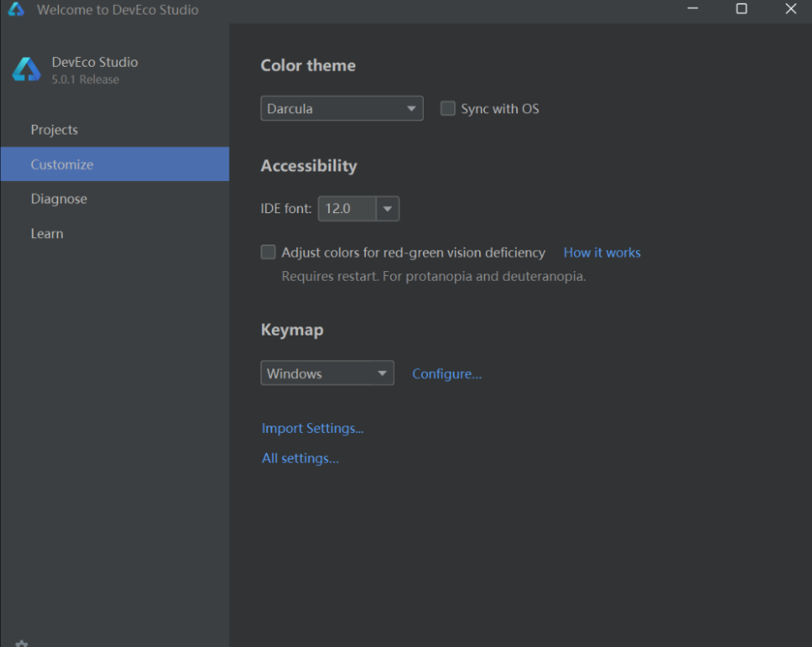Switch to the Learn section
The width and height of the screenshot is (812, 647).
pos(115,234)
